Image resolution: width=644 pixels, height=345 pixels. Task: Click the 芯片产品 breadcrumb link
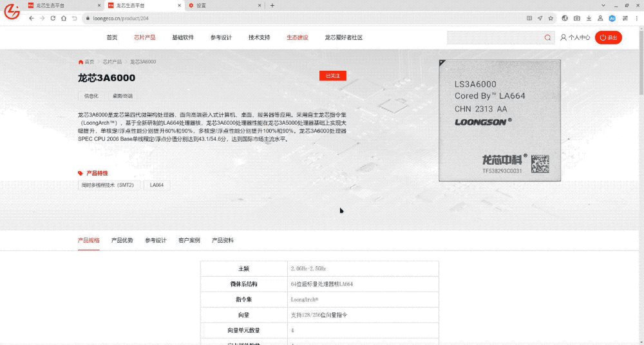click(112, 62)
